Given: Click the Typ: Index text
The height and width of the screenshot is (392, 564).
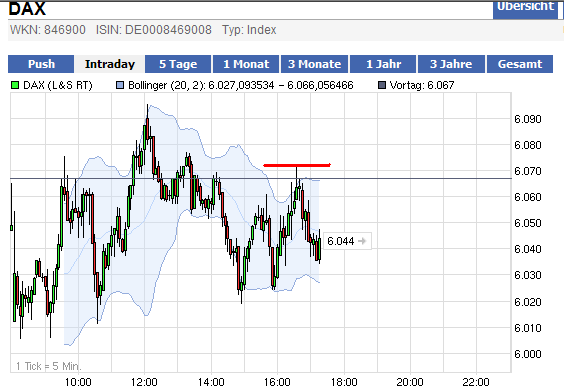Looking at the screenshot, I should pos(249,30).
